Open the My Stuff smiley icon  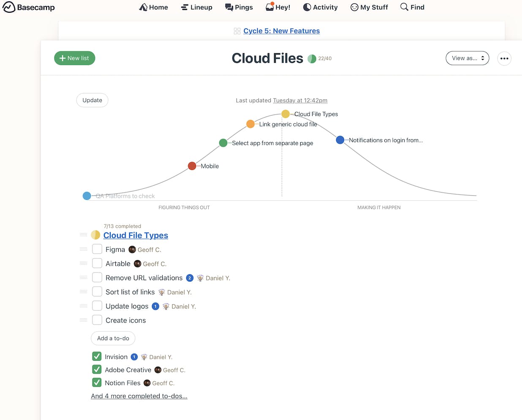coord(353,7)
